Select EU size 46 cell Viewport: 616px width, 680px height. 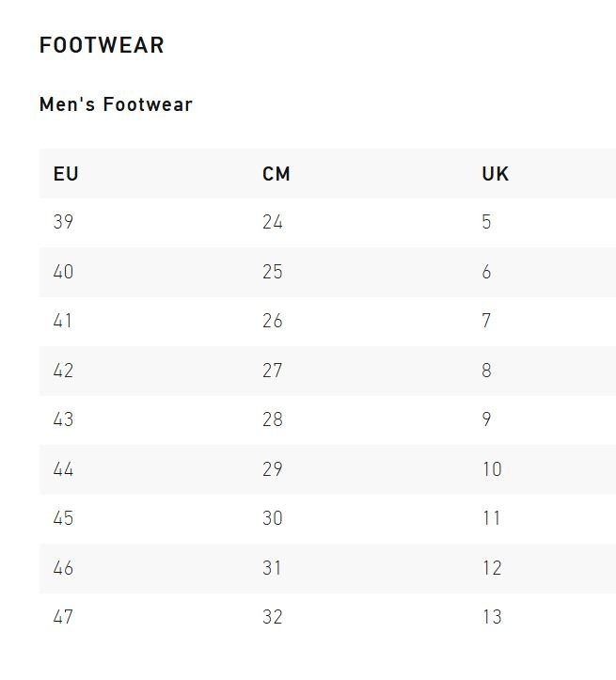[63, 568]
